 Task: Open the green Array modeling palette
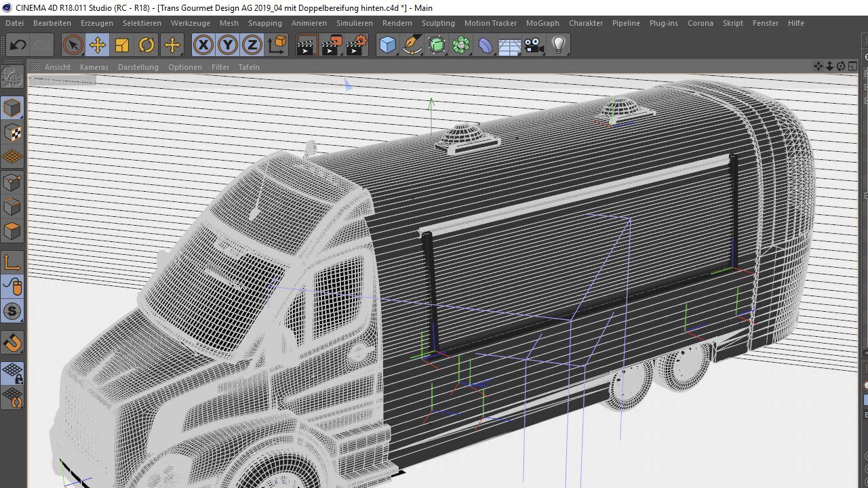pos(461,45)
